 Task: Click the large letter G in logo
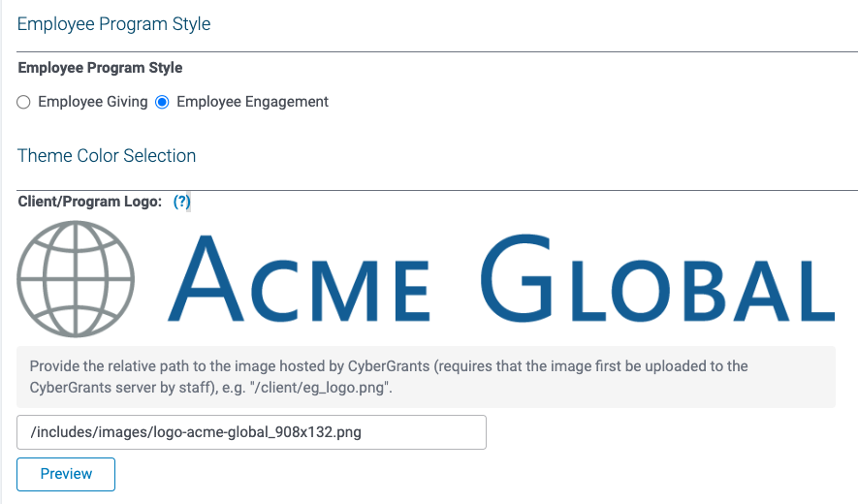point(516,278)
